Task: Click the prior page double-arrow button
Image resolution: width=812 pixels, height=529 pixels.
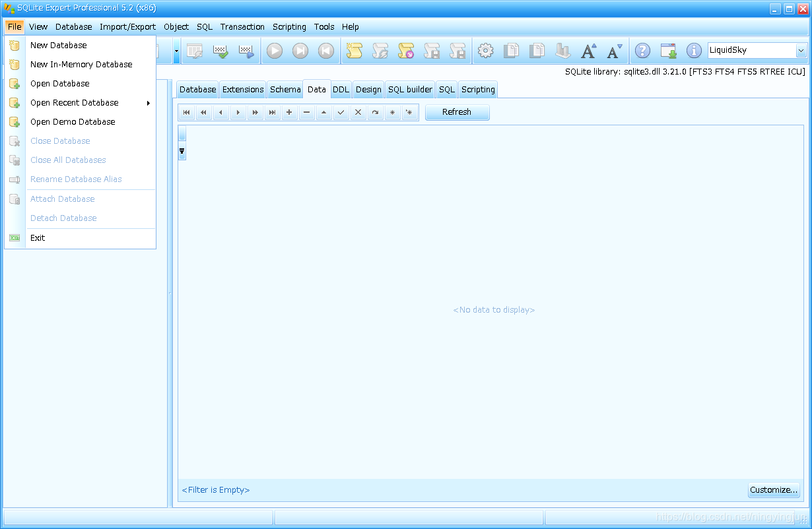Action: tap(204, 113)
